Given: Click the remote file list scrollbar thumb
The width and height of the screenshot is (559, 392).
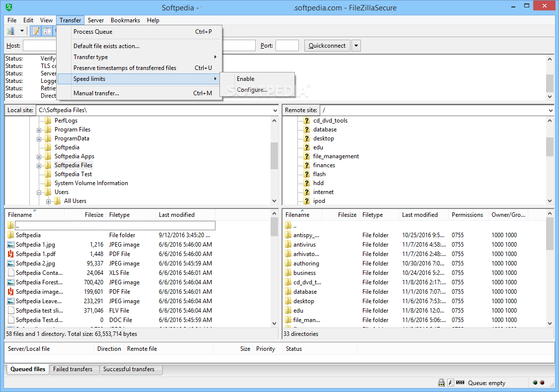Looking at the screenshot, I should [x=550, y=234].
